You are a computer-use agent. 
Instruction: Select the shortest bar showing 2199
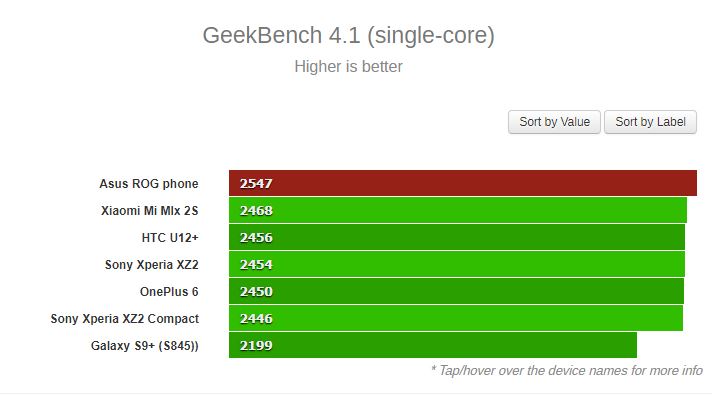(433, 345)
